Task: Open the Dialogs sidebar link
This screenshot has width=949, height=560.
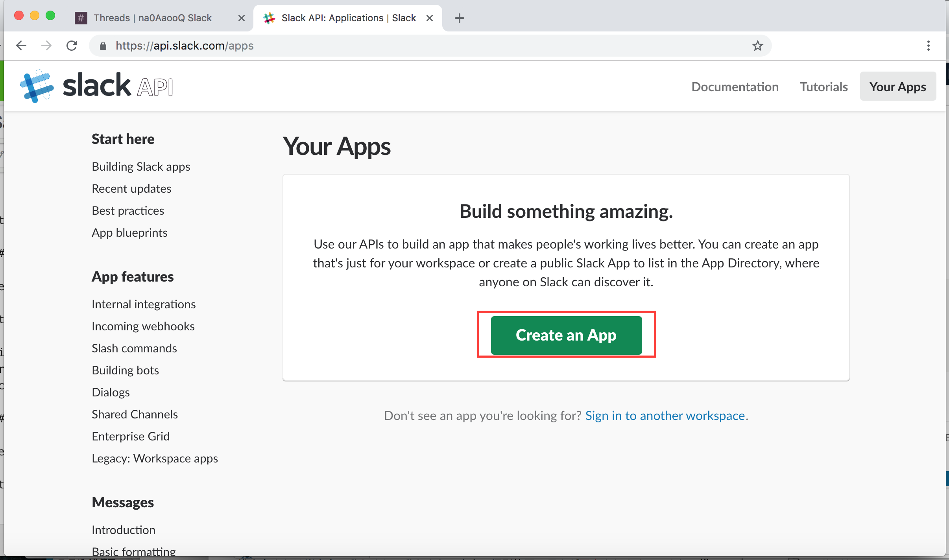Action: [x=111, y=392]
